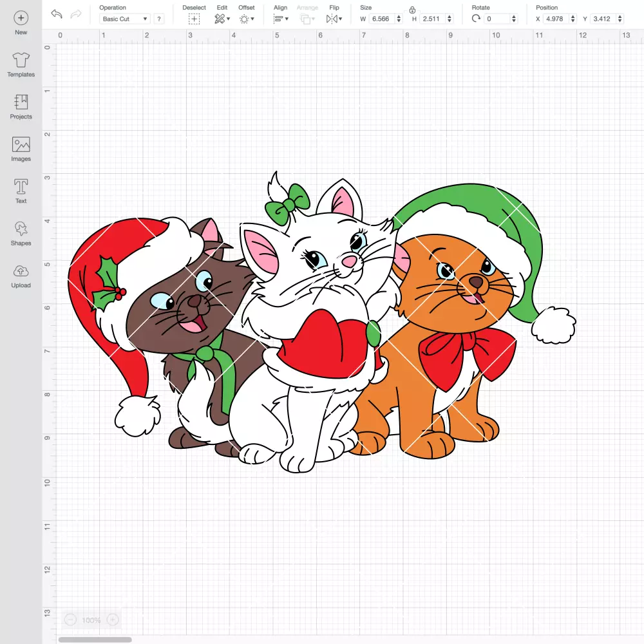Screen dimensions: 644x644
Task: Deselect the current selection
Action: pos(194,19)
